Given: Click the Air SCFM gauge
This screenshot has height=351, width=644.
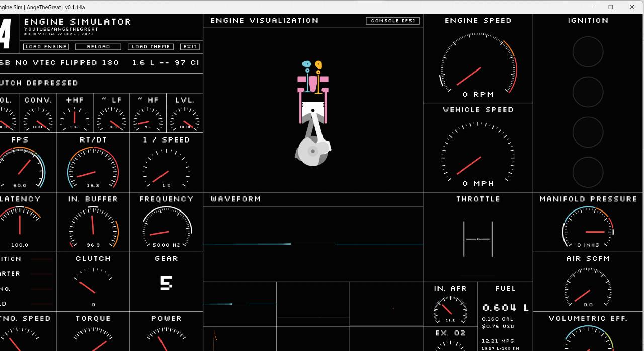Looking at the screenshot, I should click(588, 287).
